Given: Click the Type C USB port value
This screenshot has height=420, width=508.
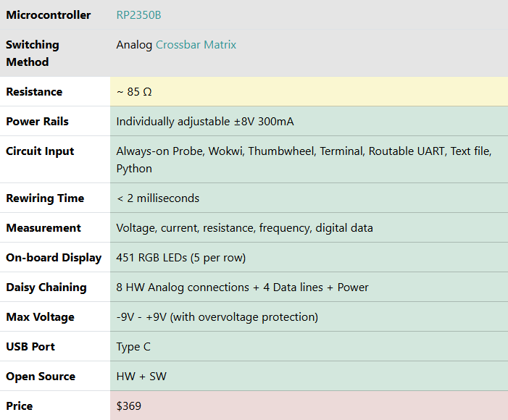Looking at the screenshot, I should coord(133,347).
